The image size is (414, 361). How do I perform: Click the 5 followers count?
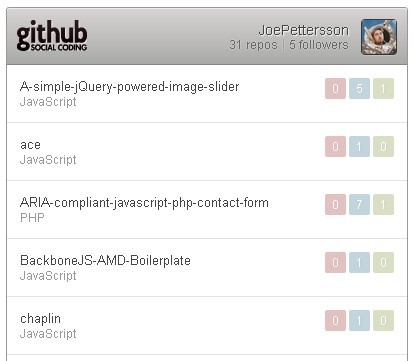319,45
